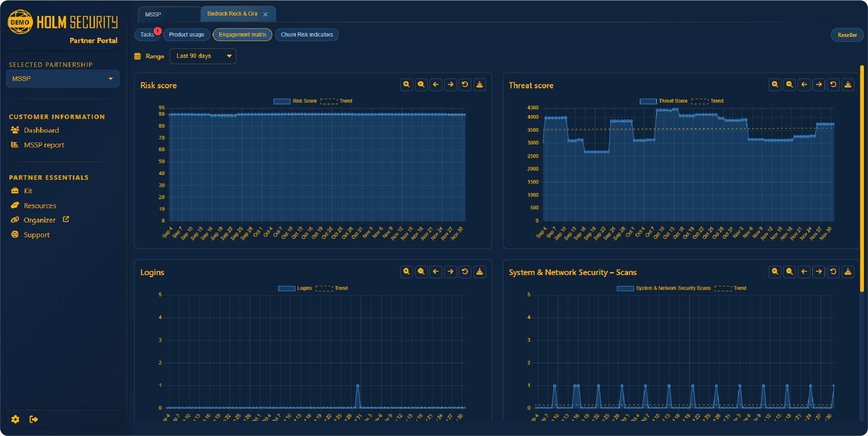Viewport: 868px width, 436px height.
Task: Pan the Risk score chart left
Action: [x=436, y=85]
